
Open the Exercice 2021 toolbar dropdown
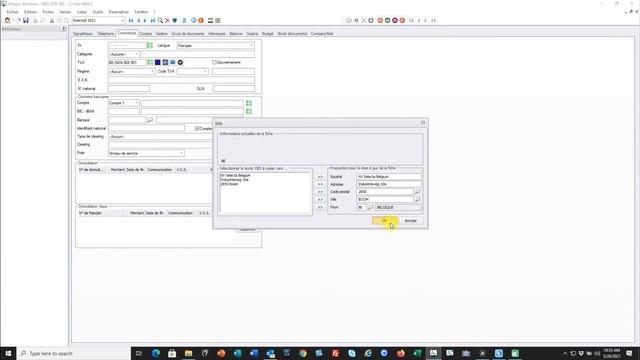click(122, 20)
